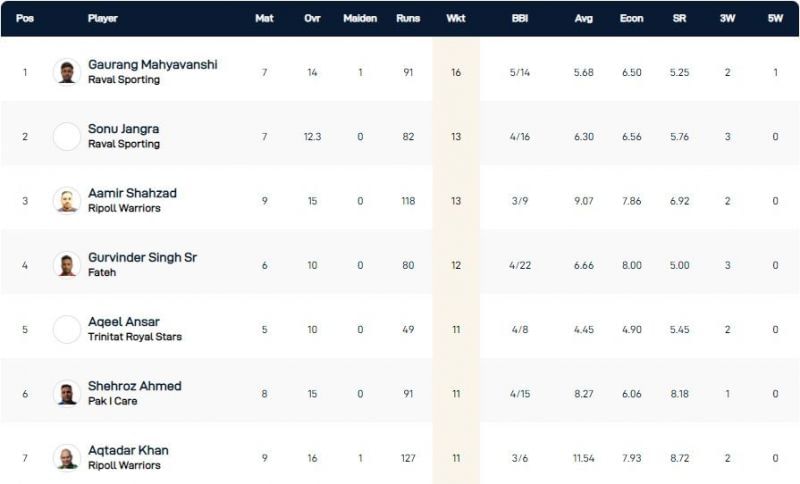Sort table by Wkt column header
800x484 pixels.
pyautogui.click(x=456, y=18)
